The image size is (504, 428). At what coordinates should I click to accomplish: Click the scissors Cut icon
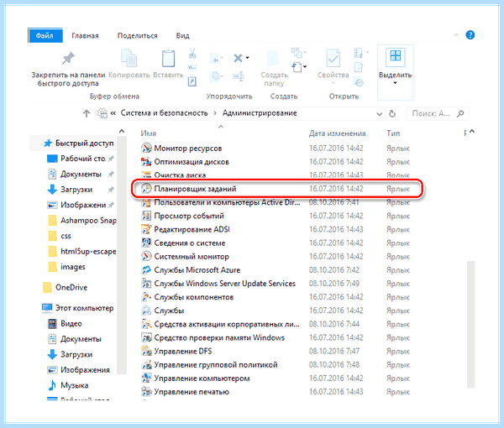[192, 53]
